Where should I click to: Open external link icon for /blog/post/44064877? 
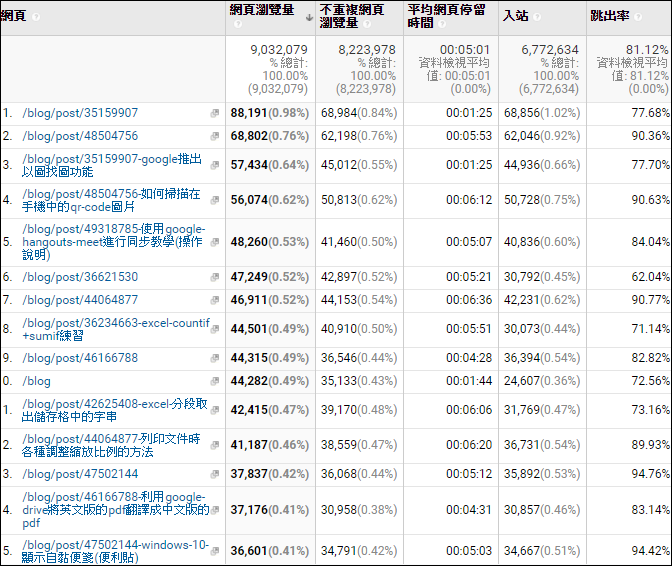coord(215,300)
